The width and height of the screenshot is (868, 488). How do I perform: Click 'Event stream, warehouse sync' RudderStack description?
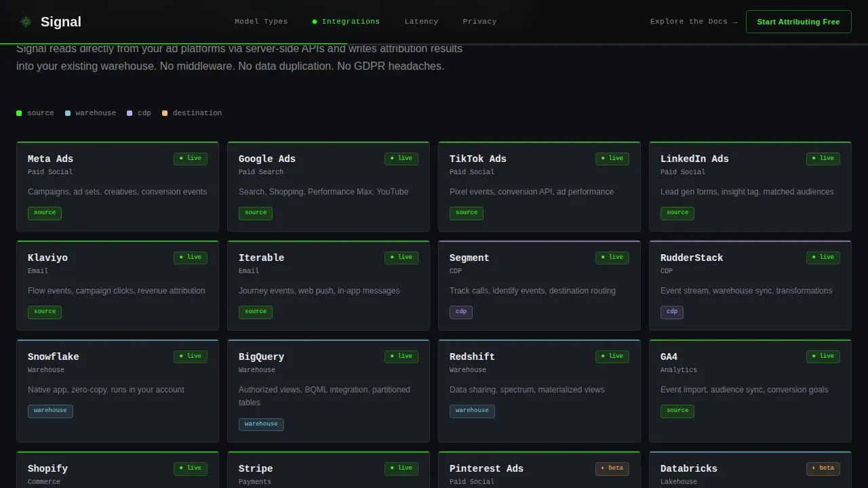click(746, 291)
